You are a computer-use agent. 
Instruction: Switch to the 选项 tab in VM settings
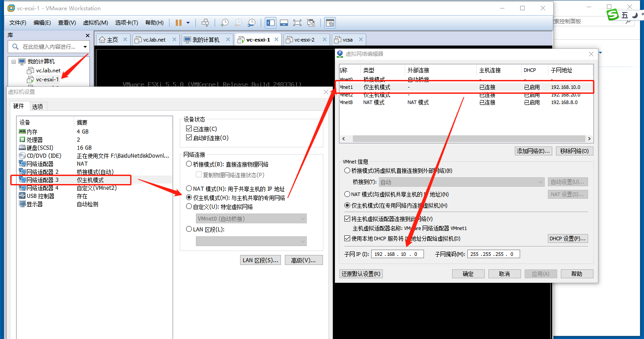pyautogui.click(x=38, y=106)
